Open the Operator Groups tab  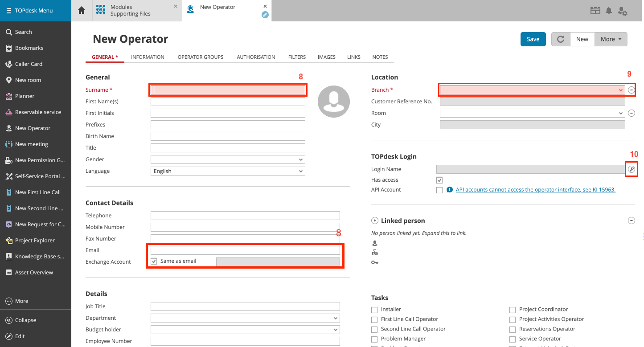click(x=200, y=57)
